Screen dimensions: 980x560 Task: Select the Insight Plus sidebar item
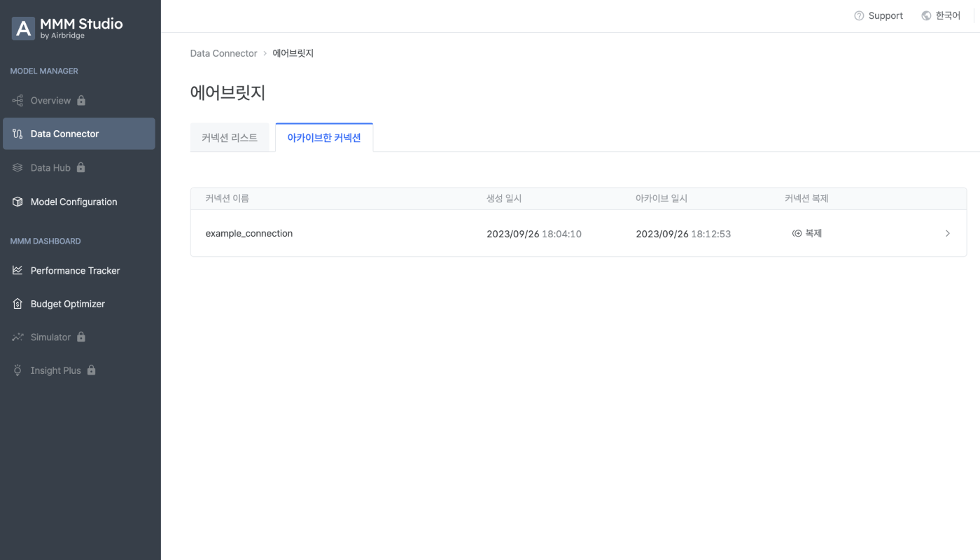[79, 370]
